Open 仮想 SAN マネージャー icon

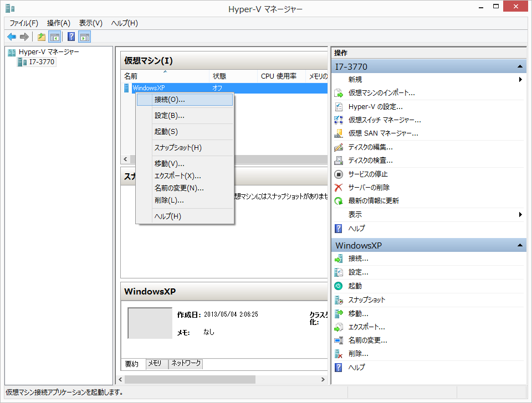(x=339, y=133)
